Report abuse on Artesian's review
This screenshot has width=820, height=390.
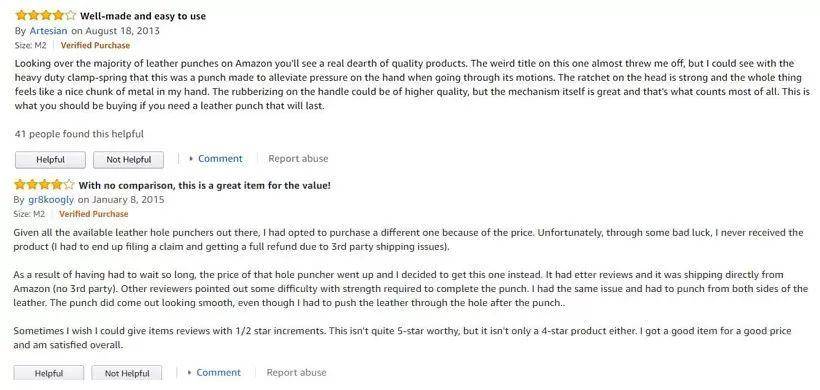[298, 158]
